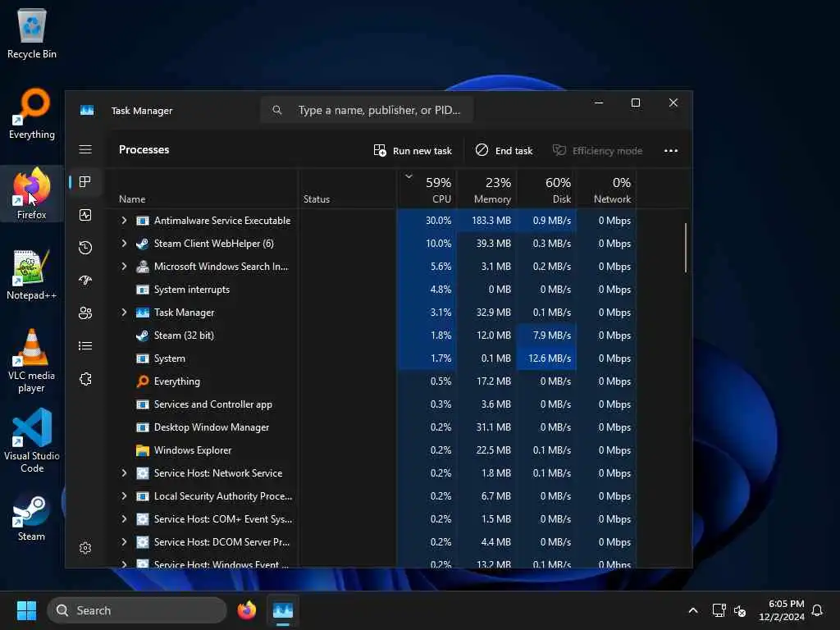
Task: Expand Microsoft Windows Search Indexer row
Action: 124,267
